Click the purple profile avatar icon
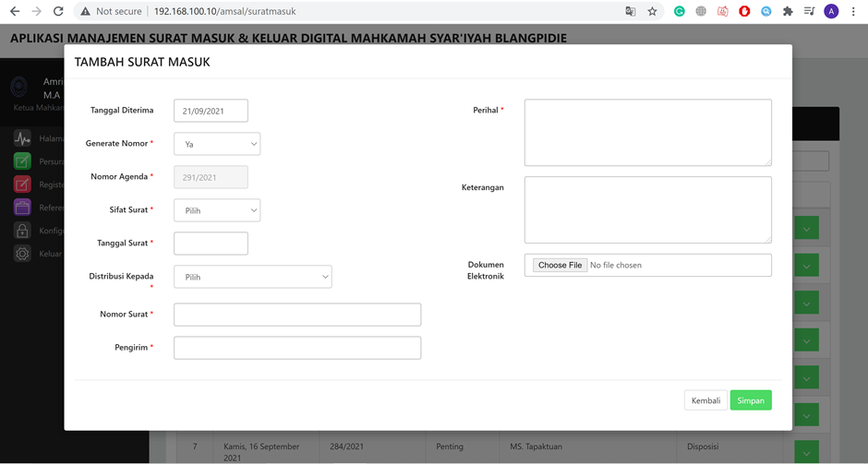Screen dimensions: 868x464 [x=831, y=12]
